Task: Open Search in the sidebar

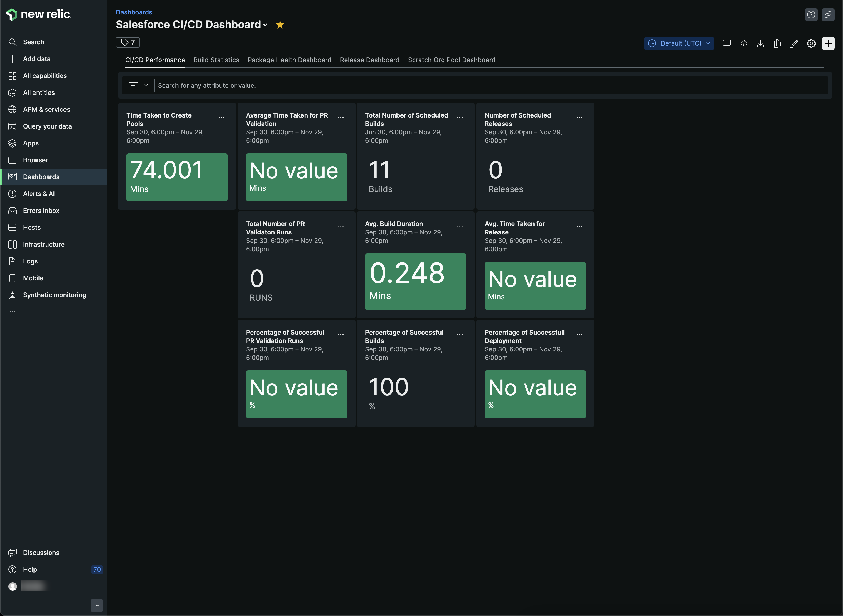Action: click(x=54, y=42)
